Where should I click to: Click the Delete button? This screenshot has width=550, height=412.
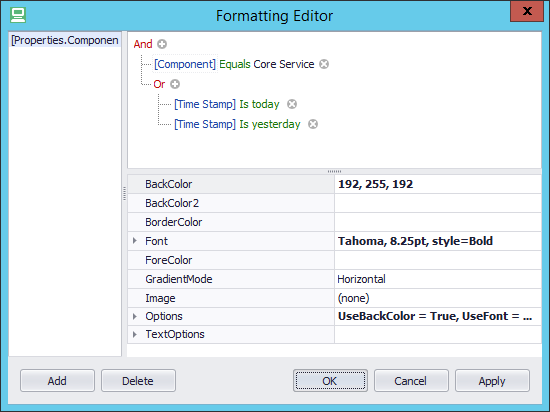[138, 380]
